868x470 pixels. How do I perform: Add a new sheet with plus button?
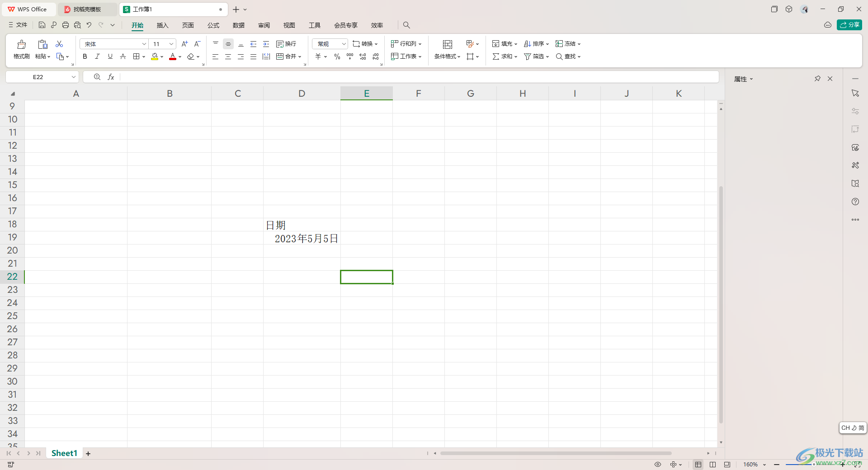pyautogui.click(x=88, y=454)
